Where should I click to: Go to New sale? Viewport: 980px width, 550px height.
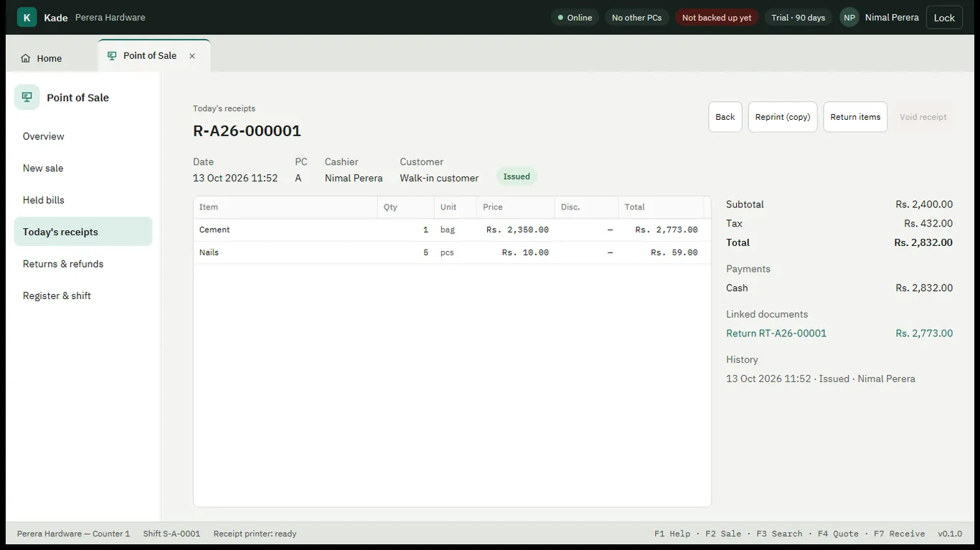(83, 168)
